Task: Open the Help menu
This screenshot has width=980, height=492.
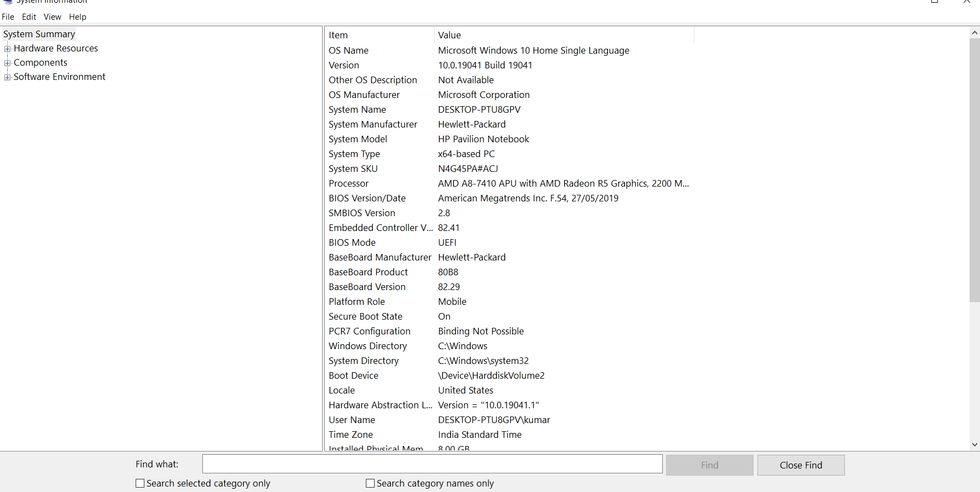Action: click(78, 17)
